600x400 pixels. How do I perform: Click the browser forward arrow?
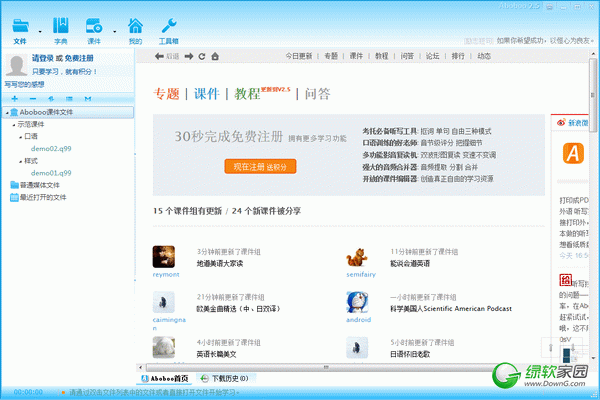tap(189, 56)
